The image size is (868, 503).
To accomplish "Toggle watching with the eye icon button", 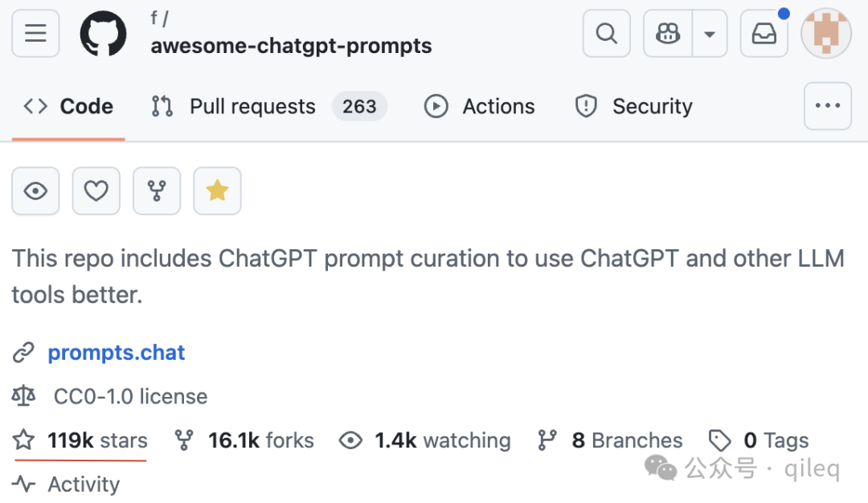I will pyautogui.click(x=35, y=191).
